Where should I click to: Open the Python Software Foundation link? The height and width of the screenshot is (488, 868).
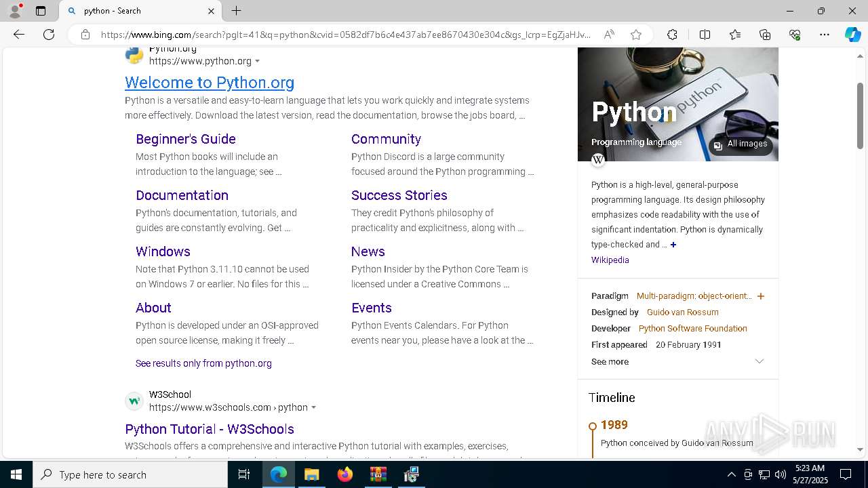[692, 329]
